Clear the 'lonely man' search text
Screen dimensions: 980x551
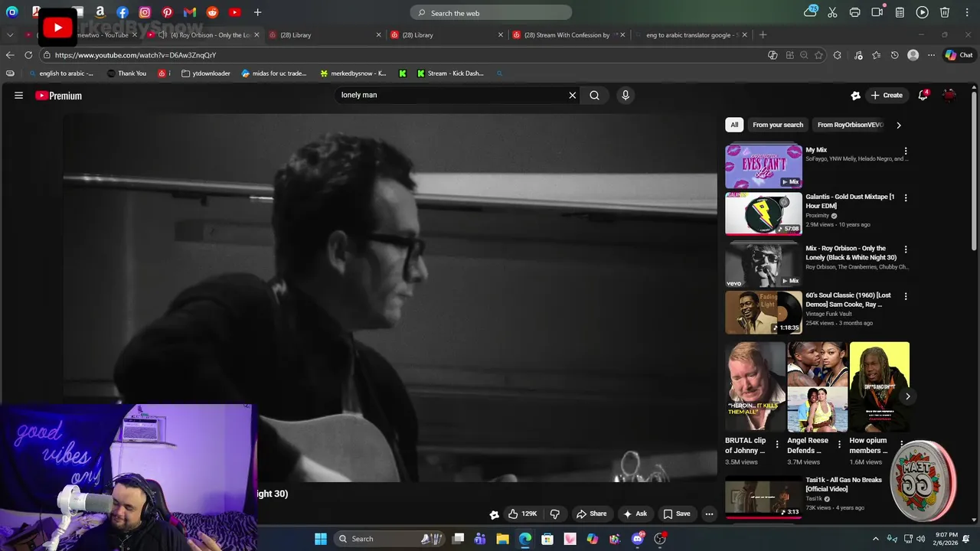(x=572, y=96)
